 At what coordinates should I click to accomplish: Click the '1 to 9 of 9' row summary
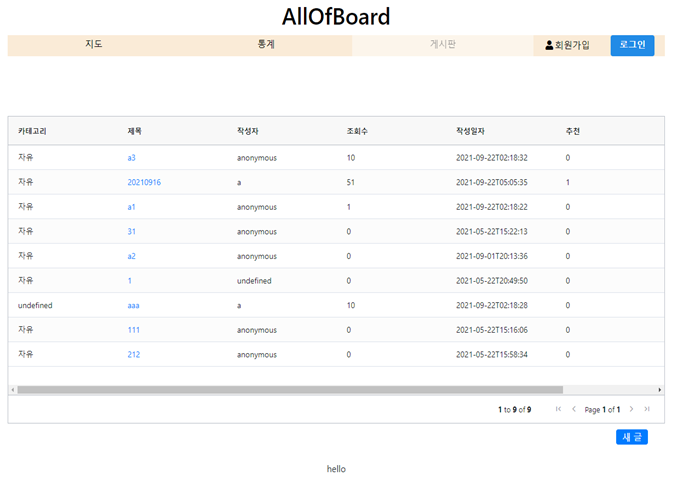coord(515,410)
